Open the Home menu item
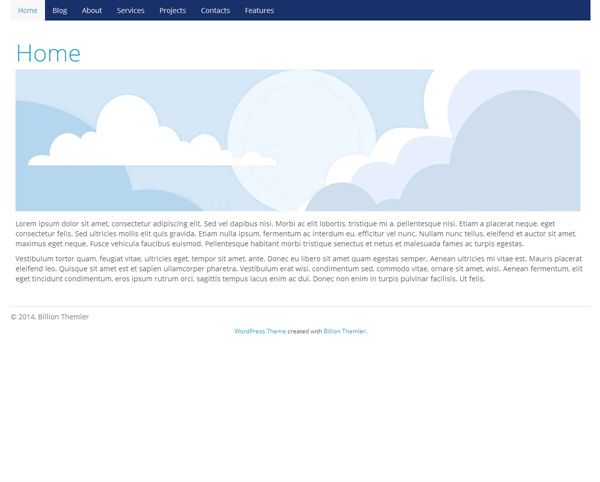 coord(28,10)
